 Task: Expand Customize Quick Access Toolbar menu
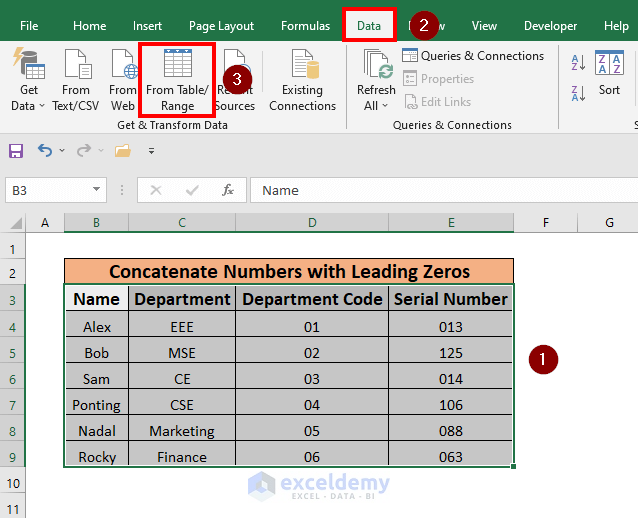pyautogui.click(x=152, y=151)
